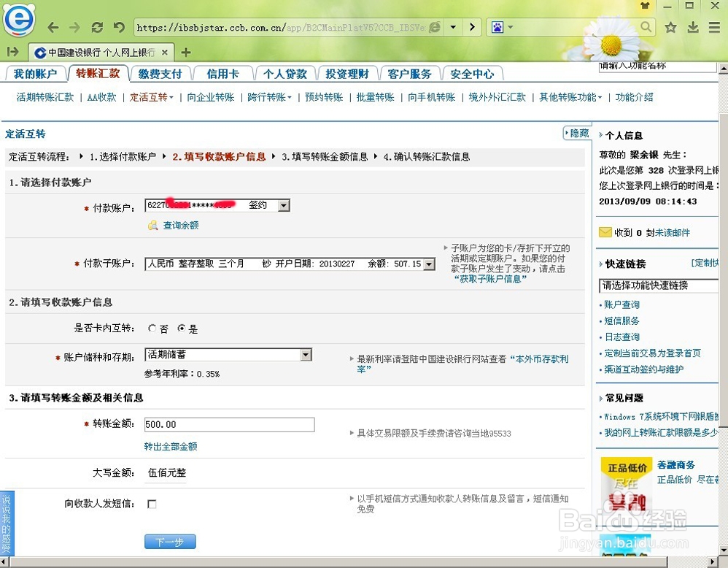Switch to the 信用卡 tab

pos(222,74)
